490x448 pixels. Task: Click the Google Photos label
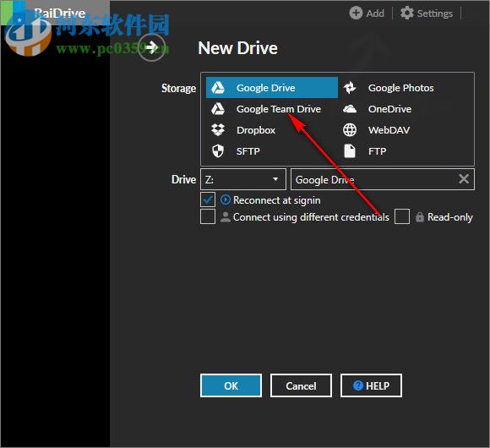pyautogui.click(x=400, y=88)
